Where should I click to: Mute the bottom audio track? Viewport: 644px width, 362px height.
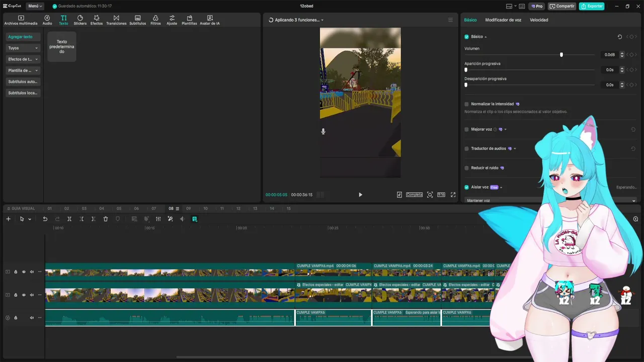[32, 318]
